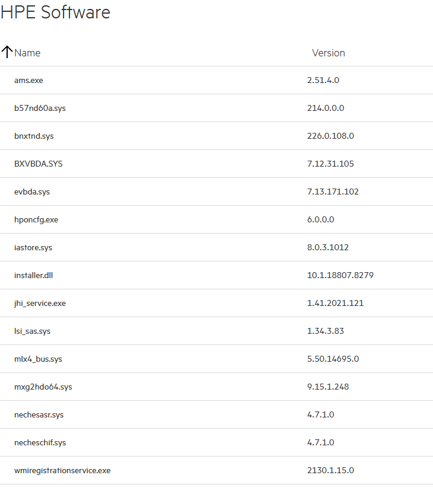Click the wmiregistrationservice.exe entry
Screen dimensions: 433x504
click(62, 470)
